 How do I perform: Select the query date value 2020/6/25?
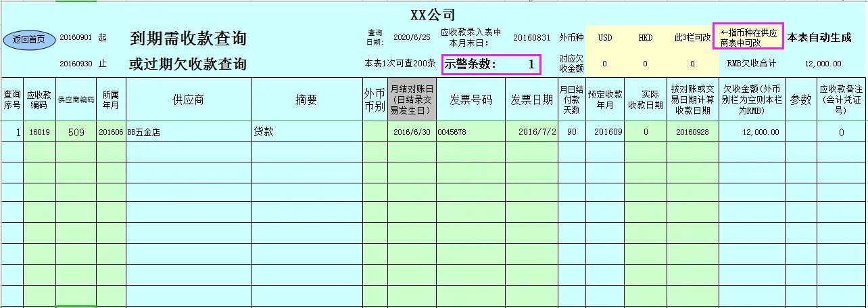411,38
